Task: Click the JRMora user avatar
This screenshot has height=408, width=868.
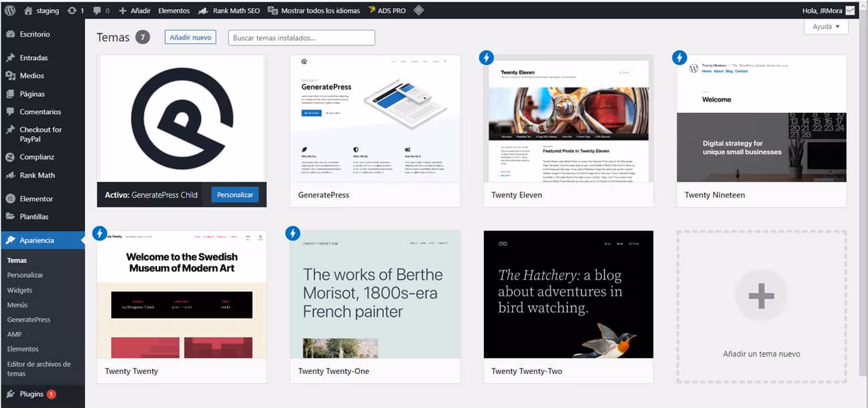Action: point(850,11)
